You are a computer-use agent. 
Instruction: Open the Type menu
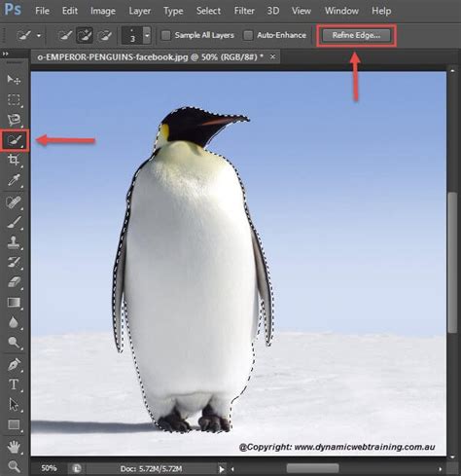point(173,11)
